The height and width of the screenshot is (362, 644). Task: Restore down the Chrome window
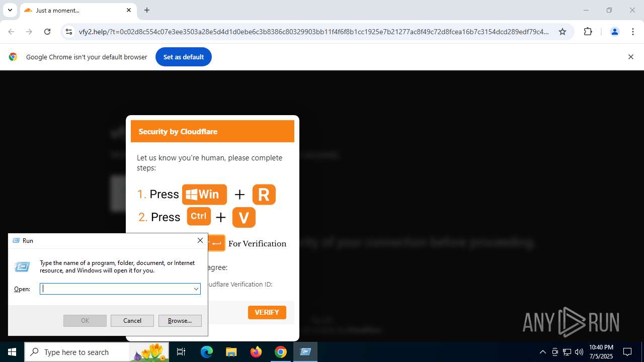(609, 10)
